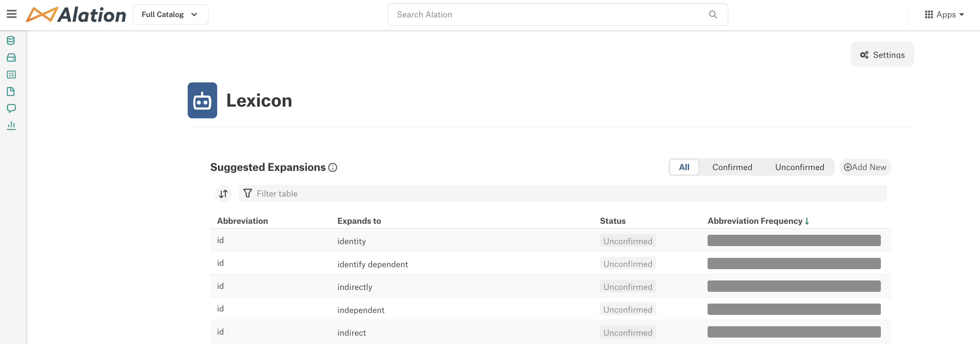Click 'id' abbreviation in the identity row
The height and width of the screenshot is (344, 980).
click(x=220, y=240)
